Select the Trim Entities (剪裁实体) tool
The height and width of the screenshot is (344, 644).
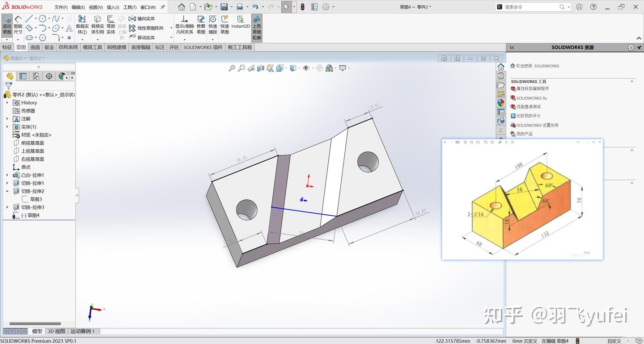[x=82, y=25]
